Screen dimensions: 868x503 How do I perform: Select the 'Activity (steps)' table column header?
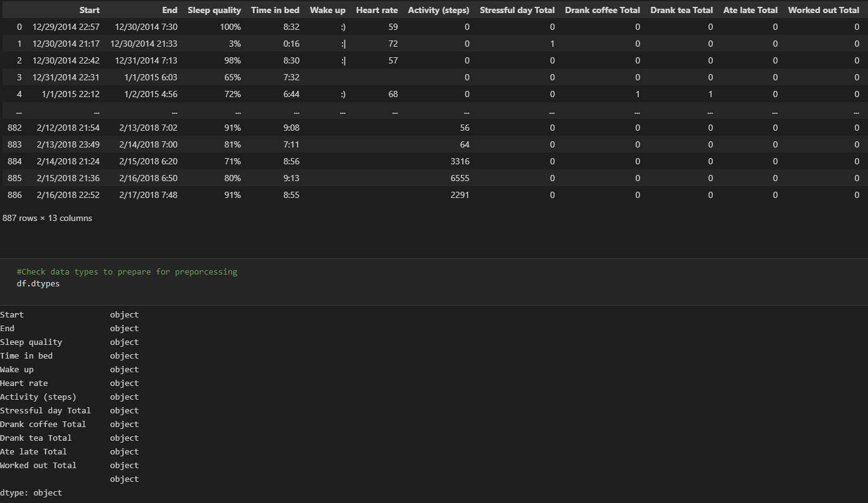click(x=439, y=10)
